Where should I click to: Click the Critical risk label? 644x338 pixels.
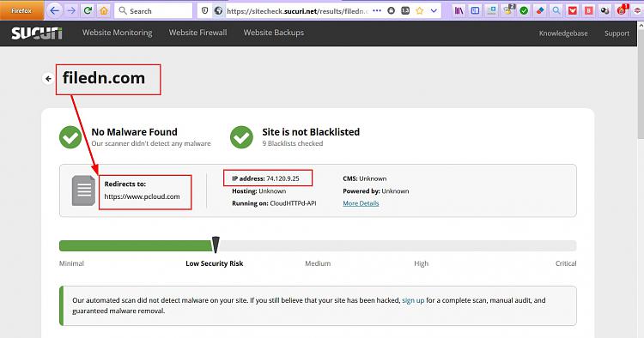coord(566,263)
